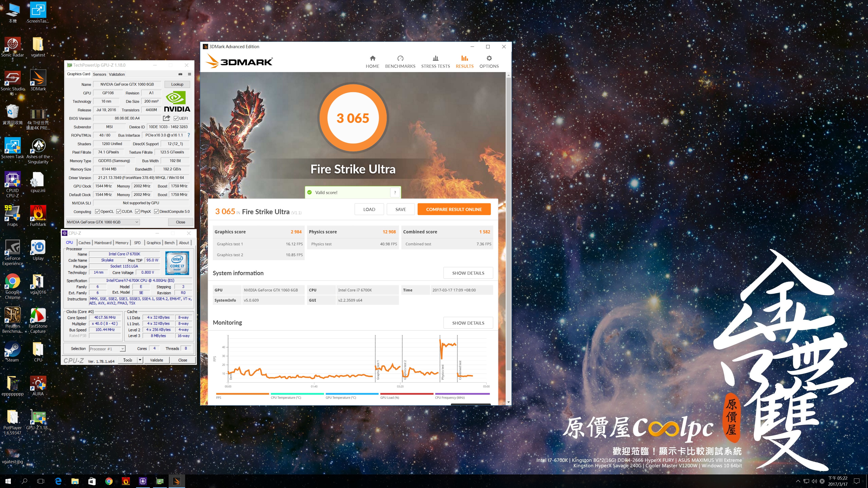
Task: Switch to the Graphics tab in CPU-Z
Action: click(154, 242)
